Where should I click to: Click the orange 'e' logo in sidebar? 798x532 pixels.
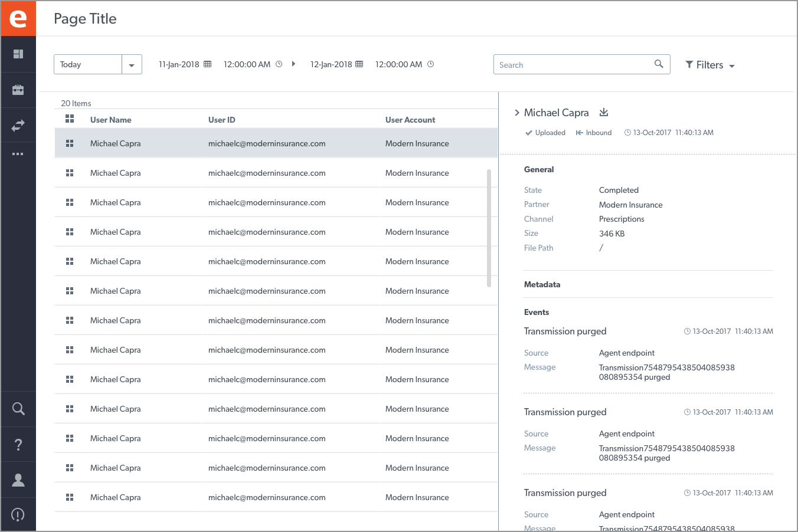pos(18,18)
